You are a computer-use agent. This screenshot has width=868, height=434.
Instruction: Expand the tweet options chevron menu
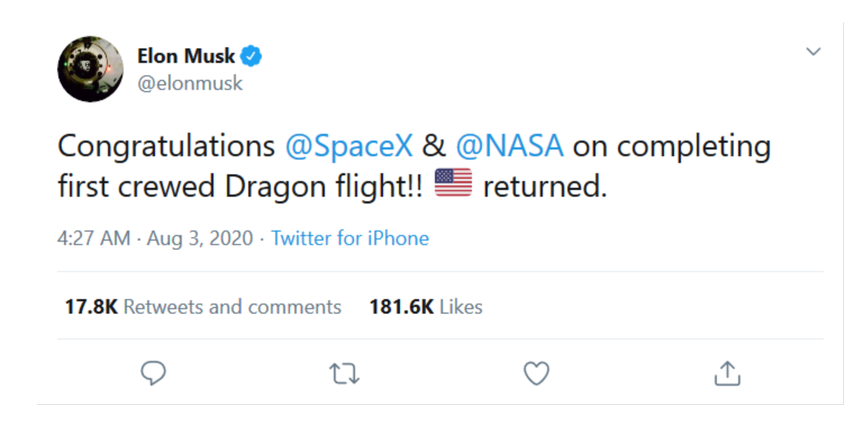tap(813, 52)
